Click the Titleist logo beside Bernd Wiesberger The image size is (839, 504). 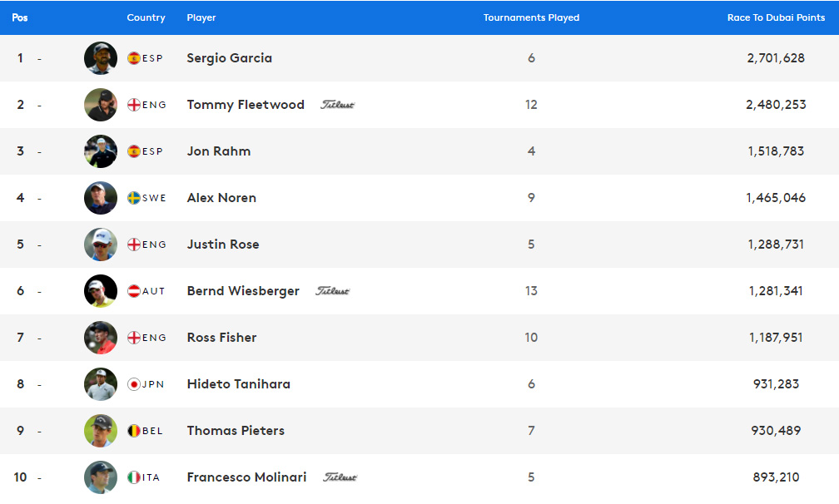pyautogui.click(x=332, y=291)
